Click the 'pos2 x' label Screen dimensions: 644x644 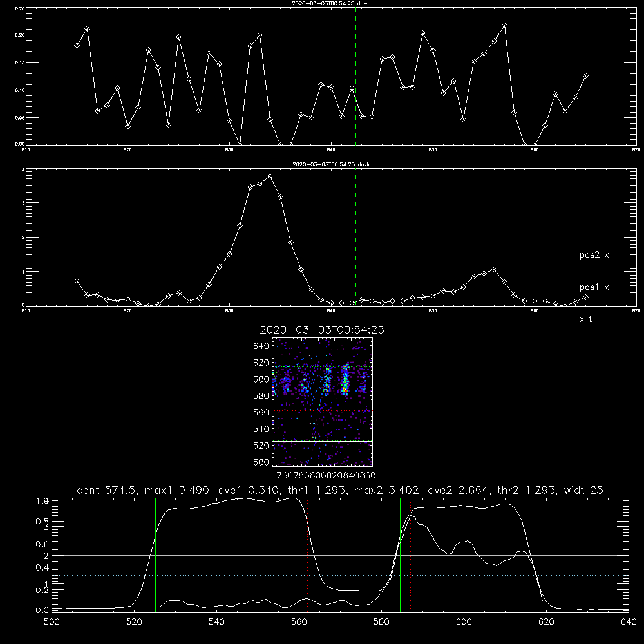[594, 255]
